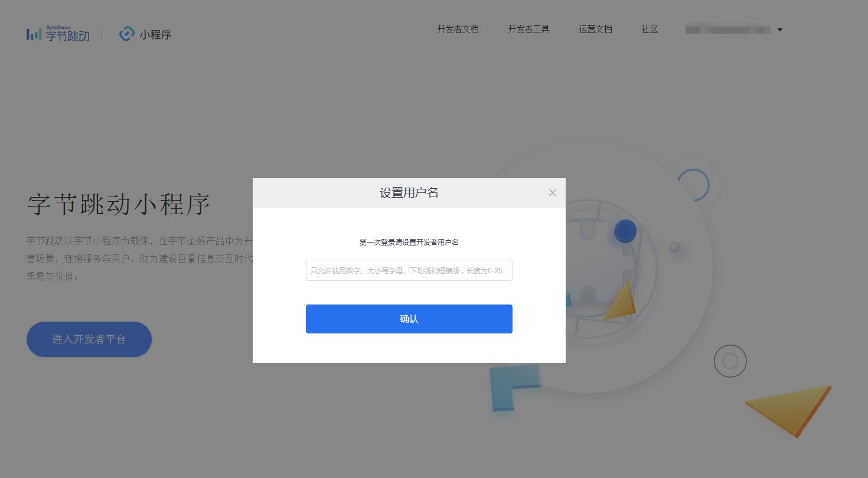Viewport: 868px width, 478px height.
Task: Click the large yellow triangle graphic
Action: (x=791, y=408)
